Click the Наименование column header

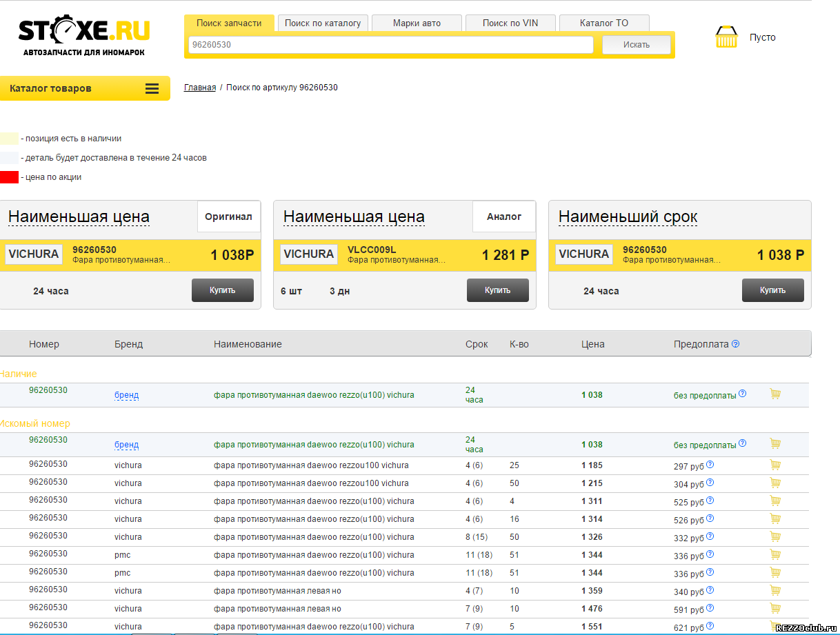[248, 344]
